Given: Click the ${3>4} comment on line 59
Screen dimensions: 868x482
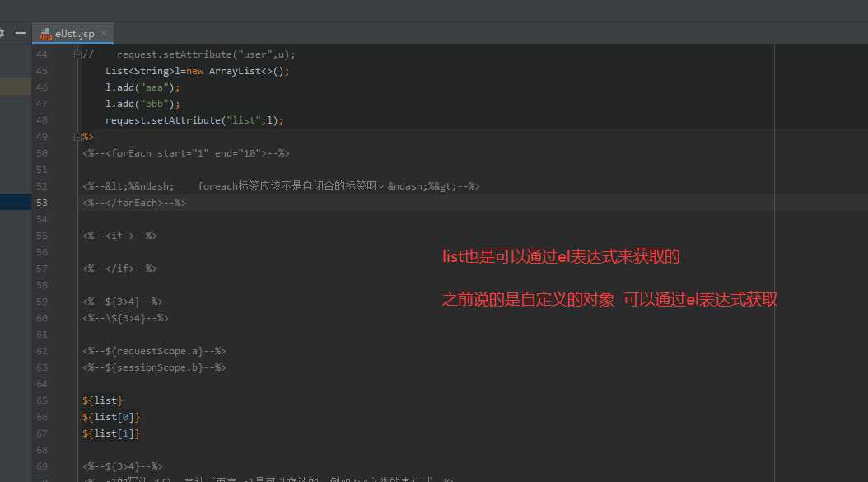Looking at the screenshot, I should [x=123, y=302].
